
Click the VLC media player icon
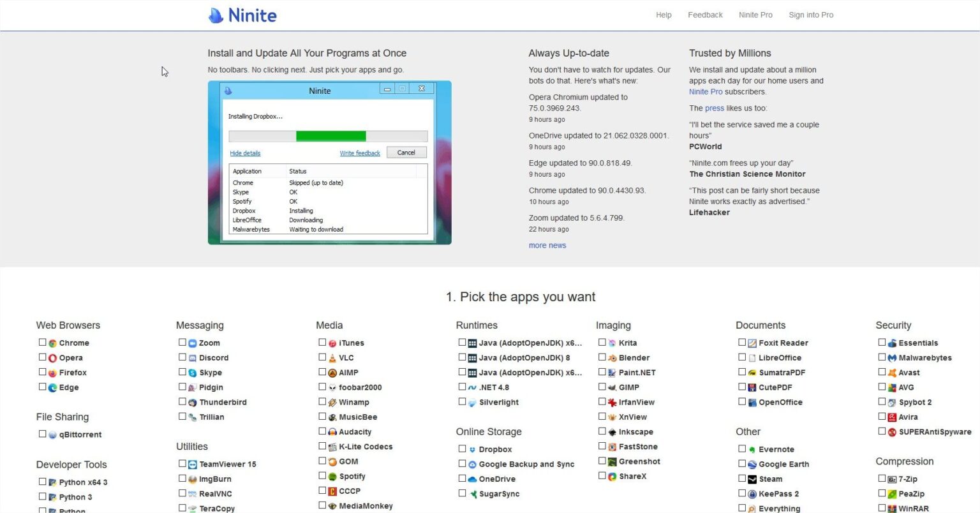(332, 357)
